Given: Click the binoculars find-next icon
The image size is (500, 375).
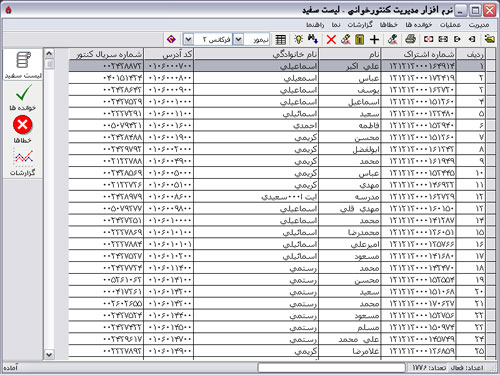Looking at the screenshot, I should [x=313, y=39].
